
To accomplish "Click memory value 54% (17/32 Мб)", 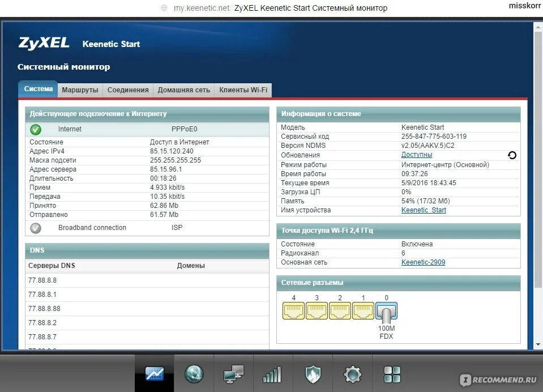I will click(x=426, y=201).
